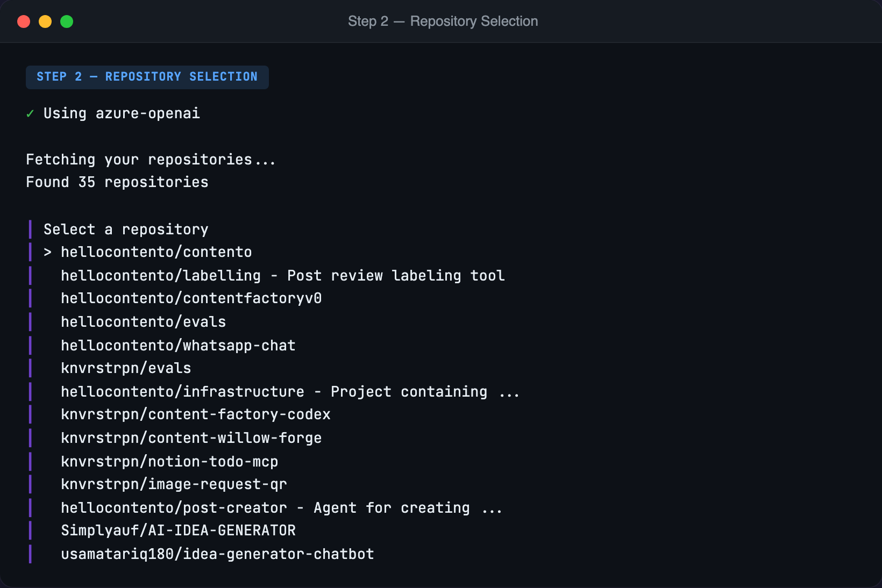Select hellocontento/contento from the list
The height and width of the screenshot is (588, 882).
(x=156, y=252)
